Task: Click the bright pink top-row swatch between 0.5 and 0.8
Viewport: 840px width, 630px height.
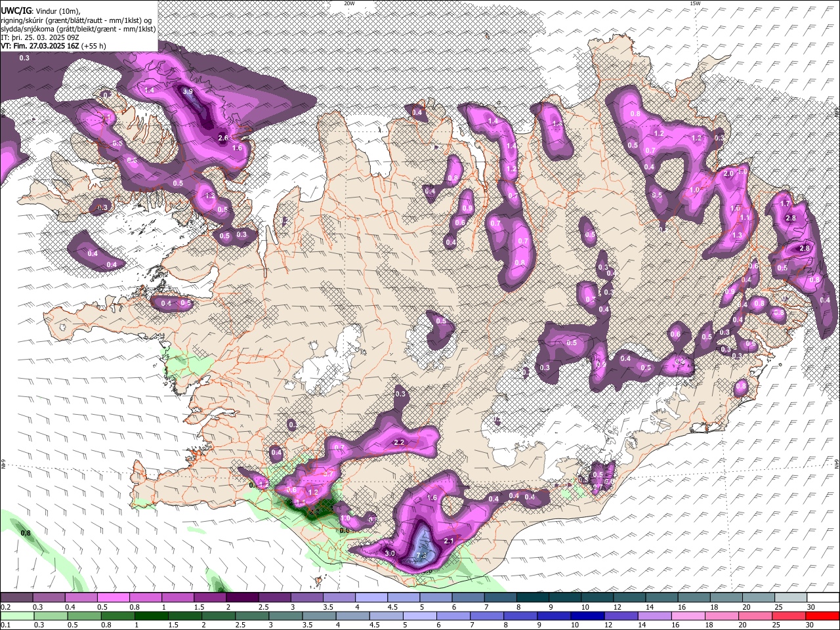Action: [x=113, y=598]
